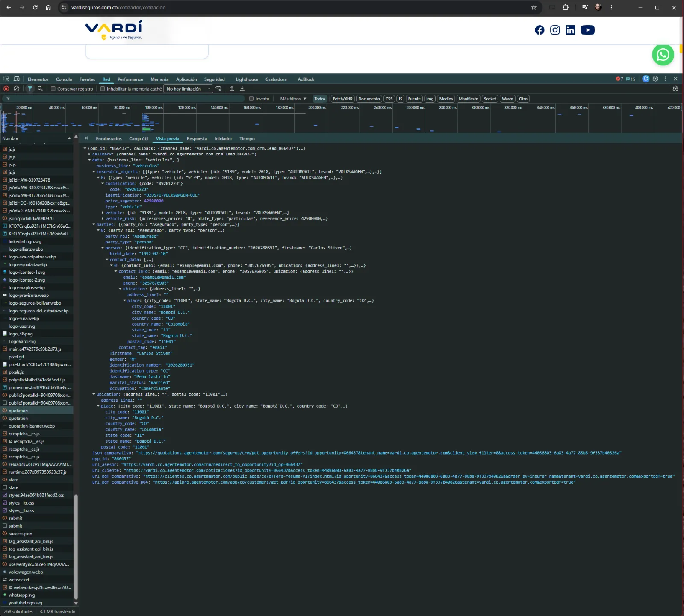Switch to the Respuesta tab

197,139
